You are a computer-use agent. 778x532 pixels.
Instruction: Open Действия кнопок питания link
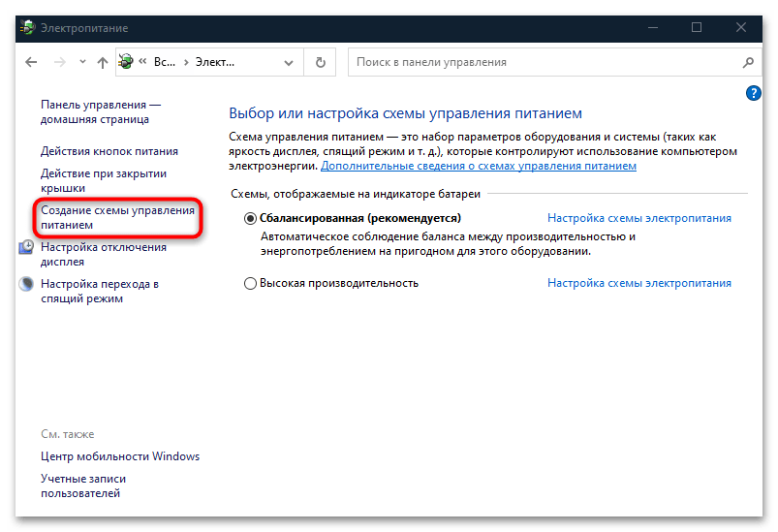109,151
